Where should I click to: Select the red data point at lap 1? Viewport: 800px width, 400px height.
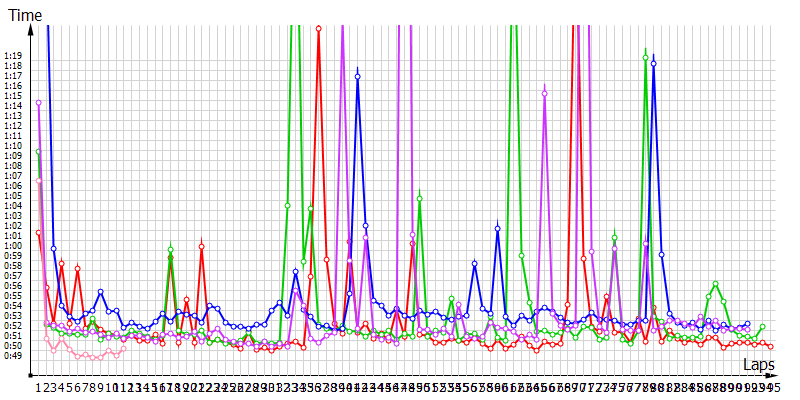(38, 233)
